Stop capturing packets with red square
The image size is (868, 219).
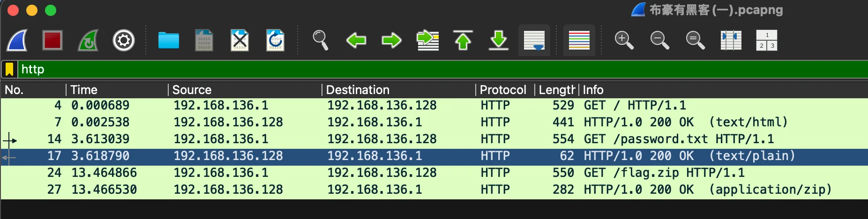[52, 40]
